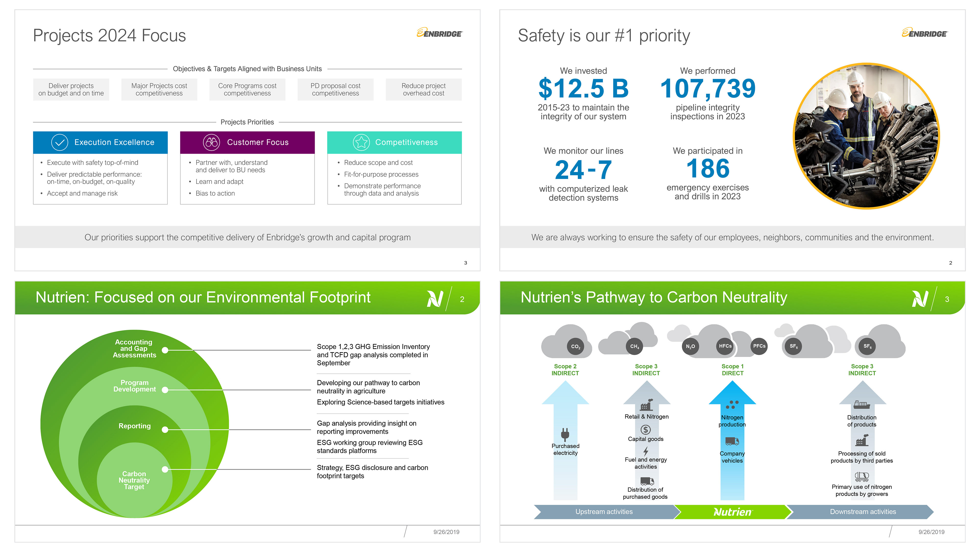Click the green Nutrien arrow banner

[733, 512]
